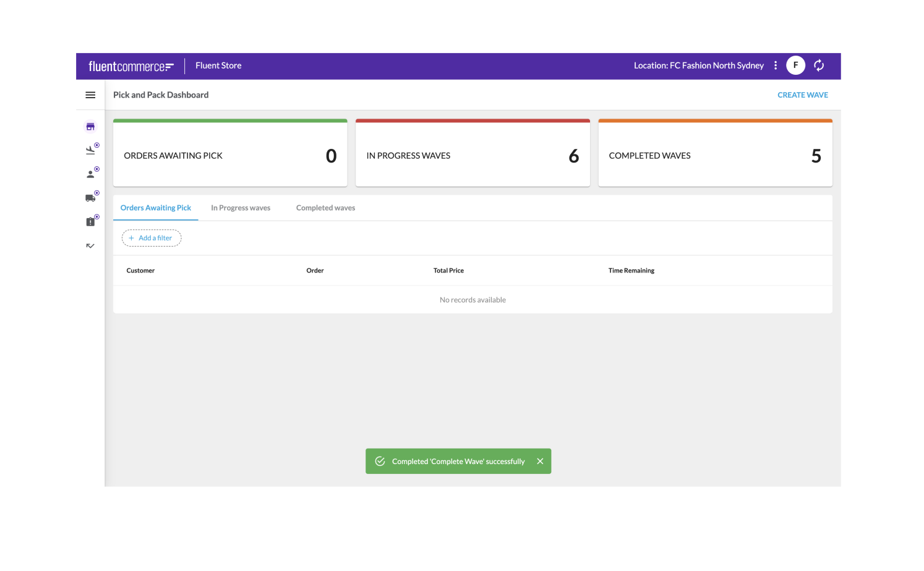Image resolution: width=924 pixels, height=571 pixels.
Task: Open the person icon in sidebar
Action: pos(90,174)
